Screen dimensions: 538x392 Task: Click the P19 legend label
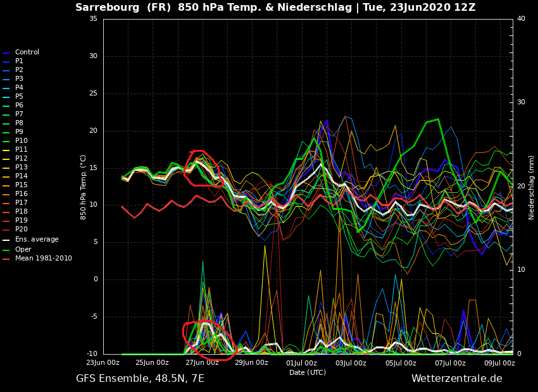click(x=22, y=220)
